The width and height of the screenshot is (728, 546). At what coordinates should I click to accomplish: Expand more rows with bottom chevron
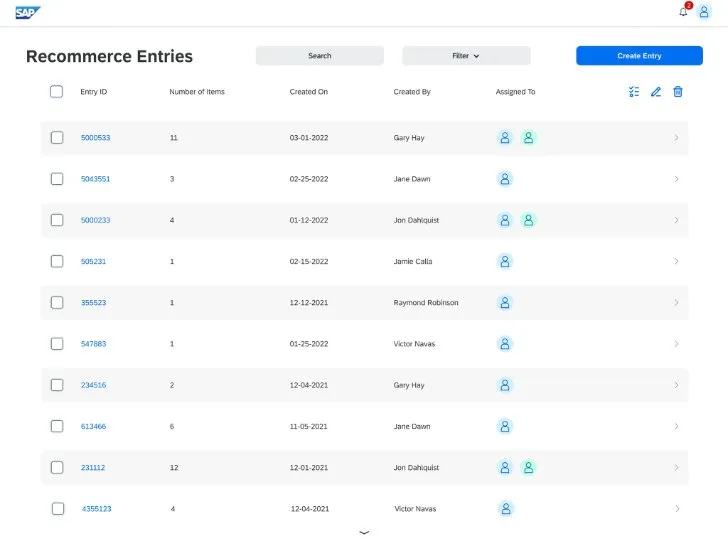coord(364,534)
